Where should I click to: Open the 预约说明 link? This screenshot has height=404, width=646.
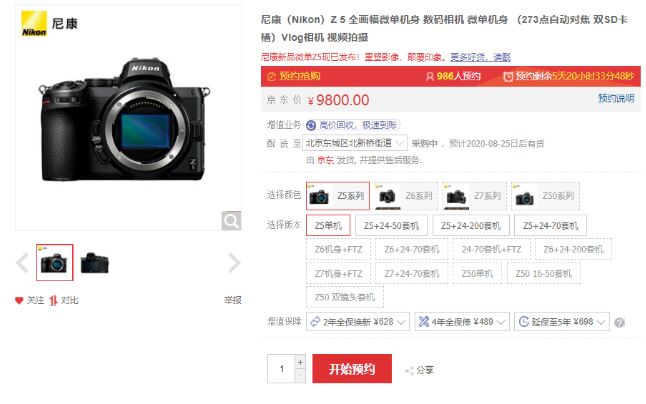pos(616,98)
